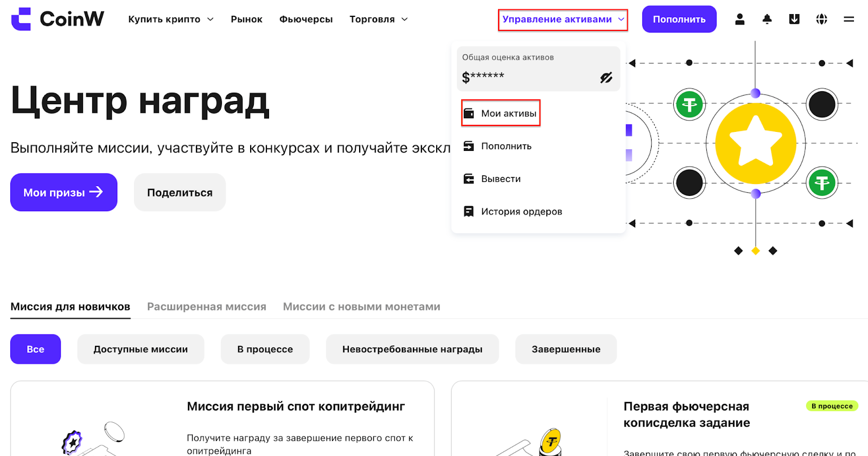Screen dimensions: 868x456
Task: Click the История ордеров receipt icon
Action: coord(469,211)
